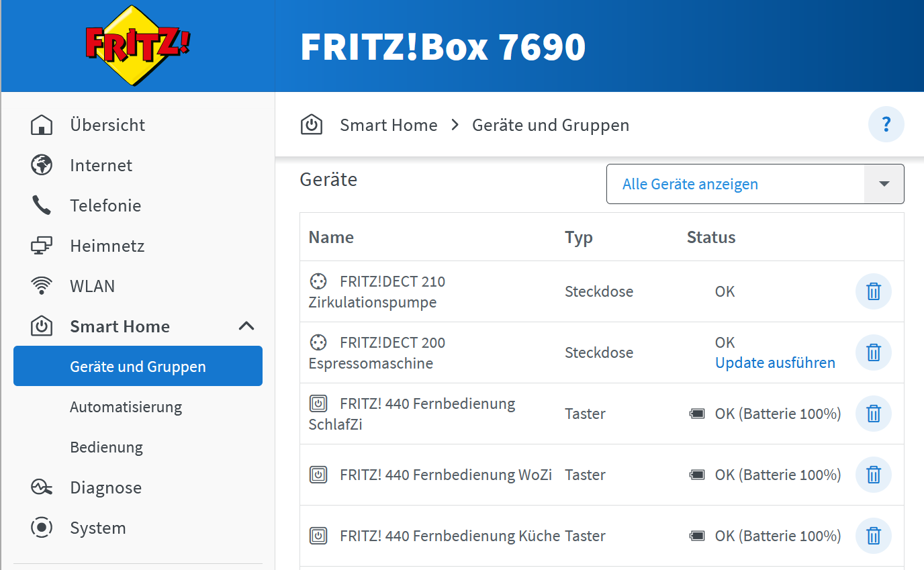Image resolution: width=924 pixels, height=570 pixels.
Task: Open help via the question mark button
Action: [x=886, y=124]
